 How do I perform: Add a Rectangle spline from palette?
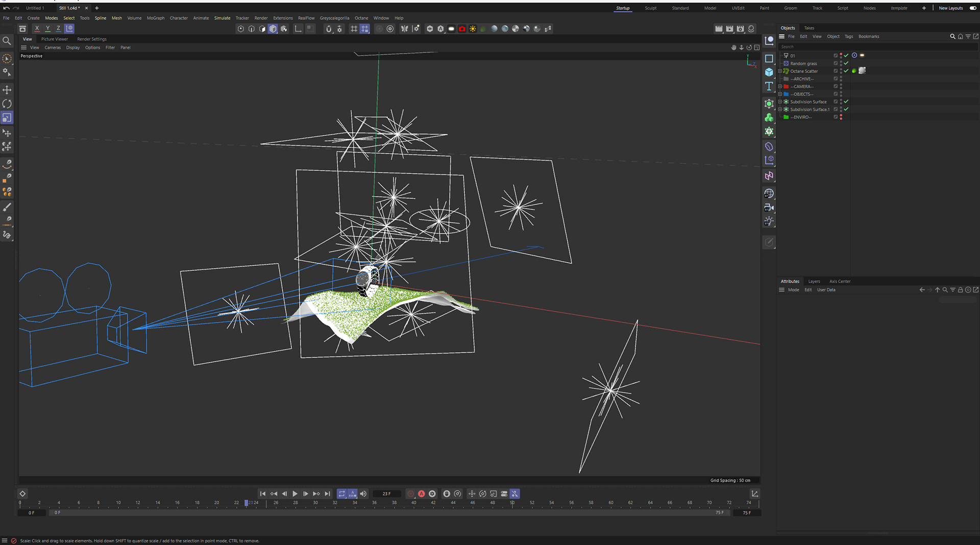[769, 59]
